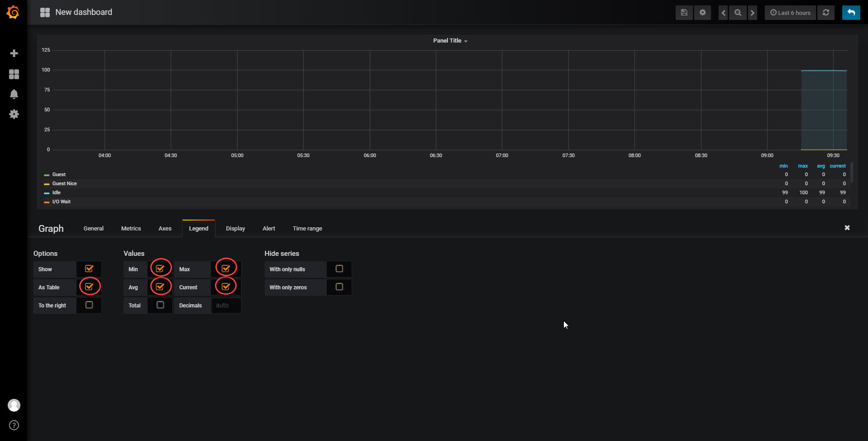Viewport: 868px width, 441px height.
Task: Shift time range forward with right arrow
Action: [x=752, y=13]
